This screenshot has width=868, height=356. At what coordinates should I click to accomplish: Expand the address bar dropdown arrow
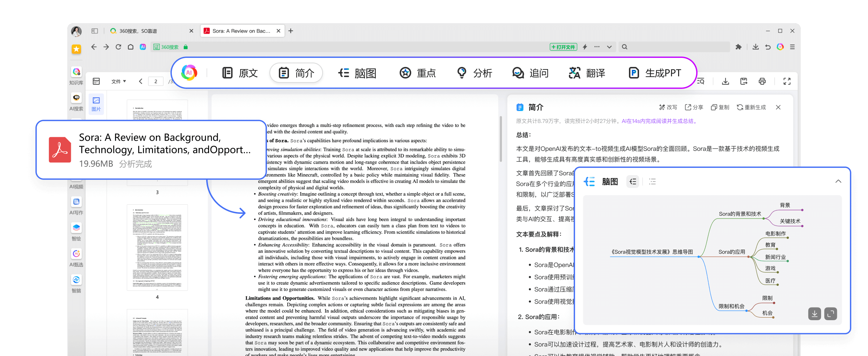click(609, 47)
